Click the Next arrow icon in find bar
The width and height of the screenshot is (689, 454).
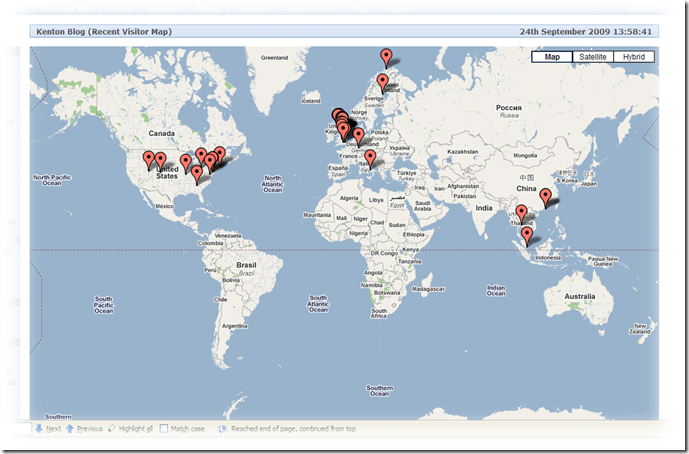tap(39, 429)
